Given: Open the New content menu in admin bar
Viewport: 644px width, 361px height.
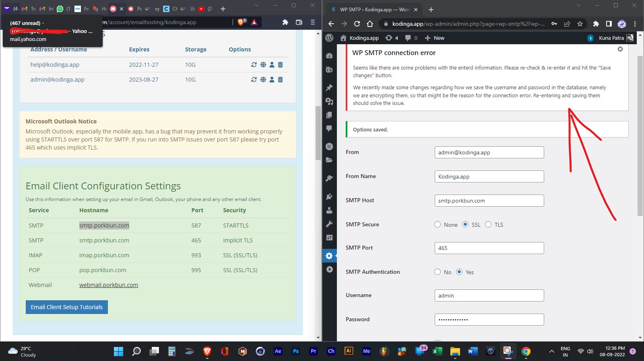Looking at the screenshot, I should pyautogui.click(x=435, y=38).
